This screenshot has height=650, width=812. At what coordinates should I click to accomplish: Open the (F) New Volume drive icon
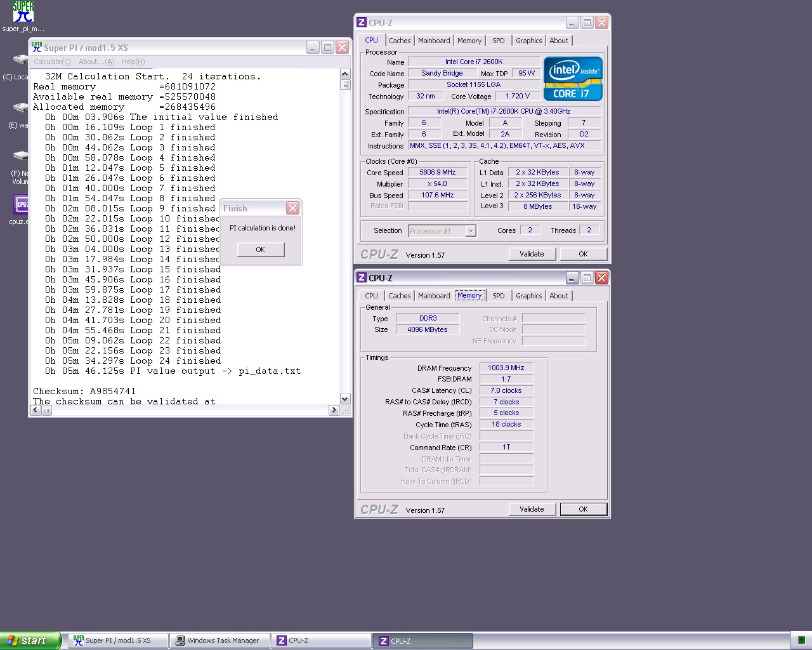tap(21, 156)
